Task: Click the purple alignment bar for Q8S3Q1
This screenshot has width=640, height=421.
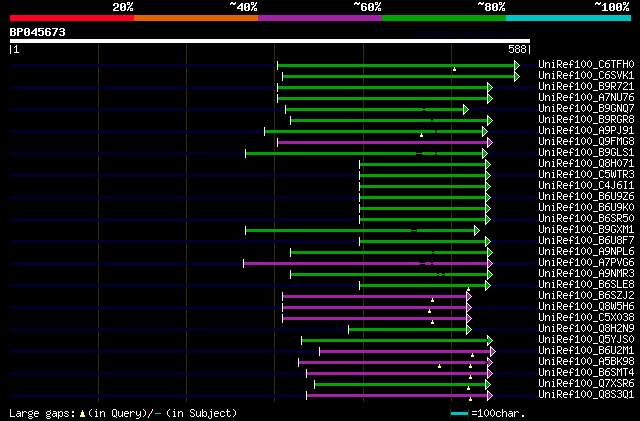Action: point(399,396)
